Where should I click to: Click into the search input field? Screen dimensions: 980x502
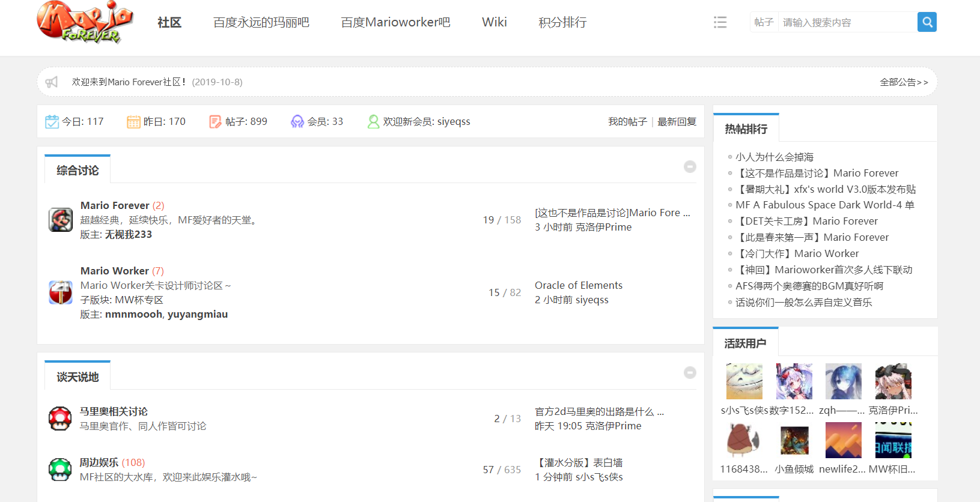(847, 22)
